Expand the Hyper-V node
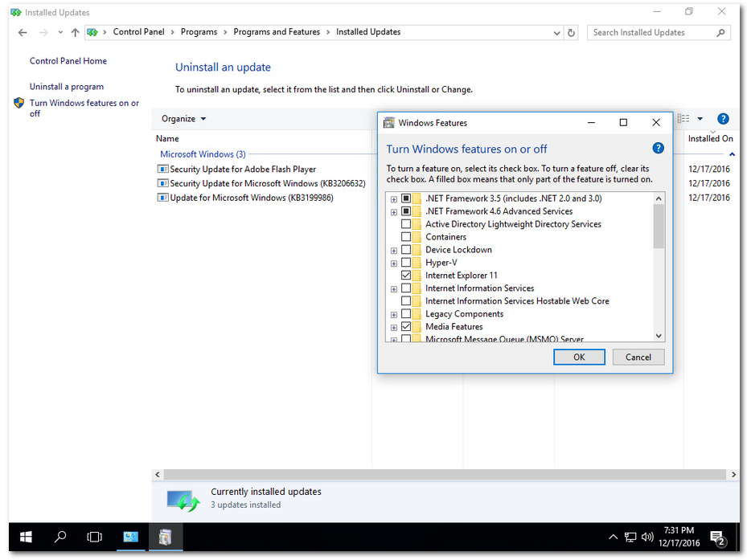The height and width of the screenshot is (560, 747). 394,264
